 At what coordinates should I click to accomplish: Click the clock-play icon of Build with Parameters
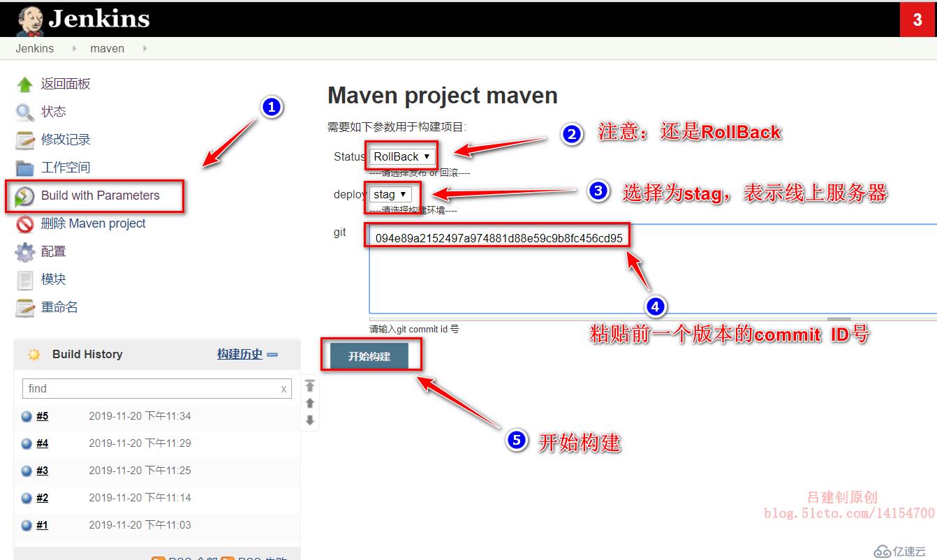(x=24, y=196)
